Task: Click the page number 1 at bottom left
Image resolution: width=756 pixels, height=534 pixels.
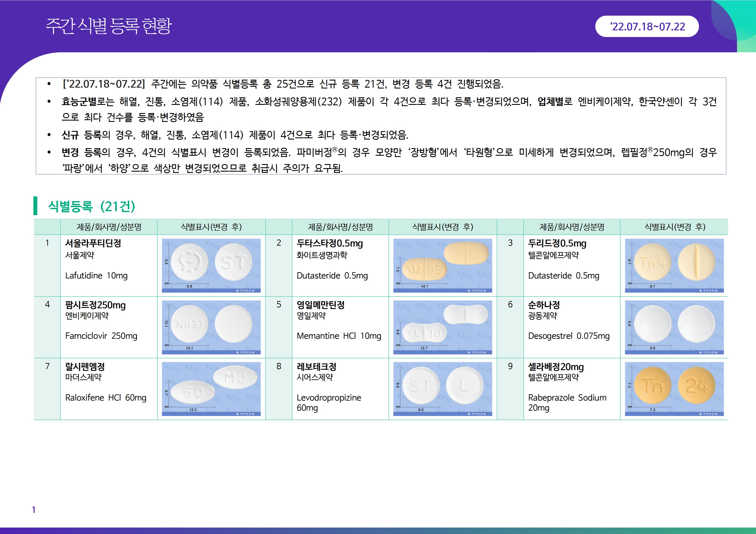Action: pyautogui.click(x=34, y=510)
